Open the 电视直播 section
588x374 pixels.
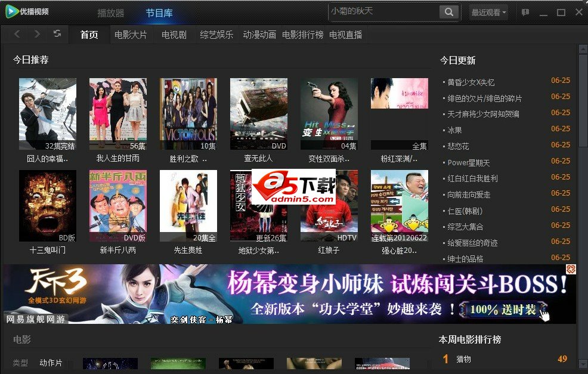345,35
